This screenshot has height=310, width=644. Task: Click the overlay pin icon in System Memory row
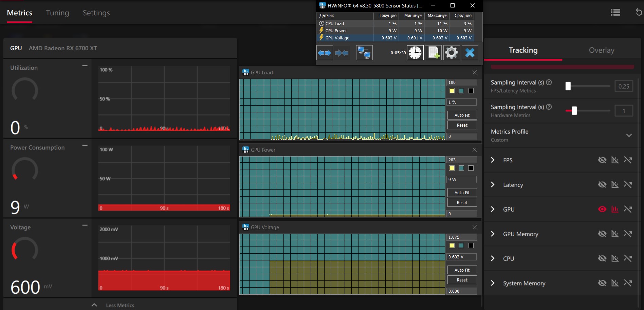tap(628, 283)
